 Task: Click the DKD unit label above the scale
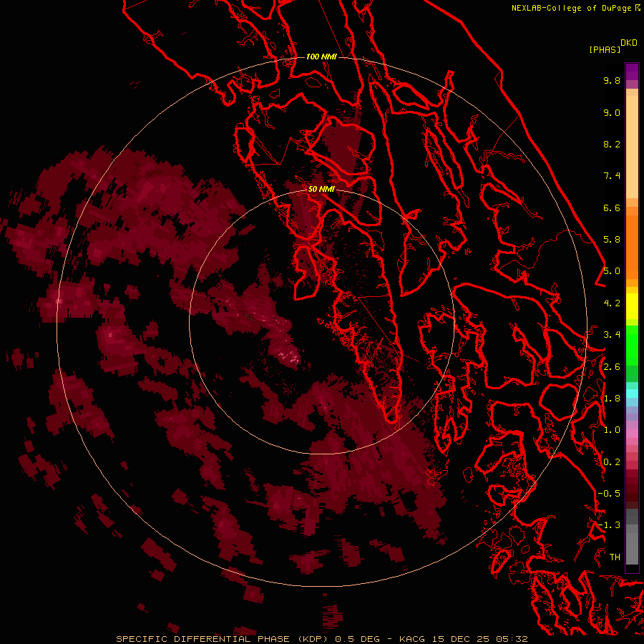pos(629,43)
